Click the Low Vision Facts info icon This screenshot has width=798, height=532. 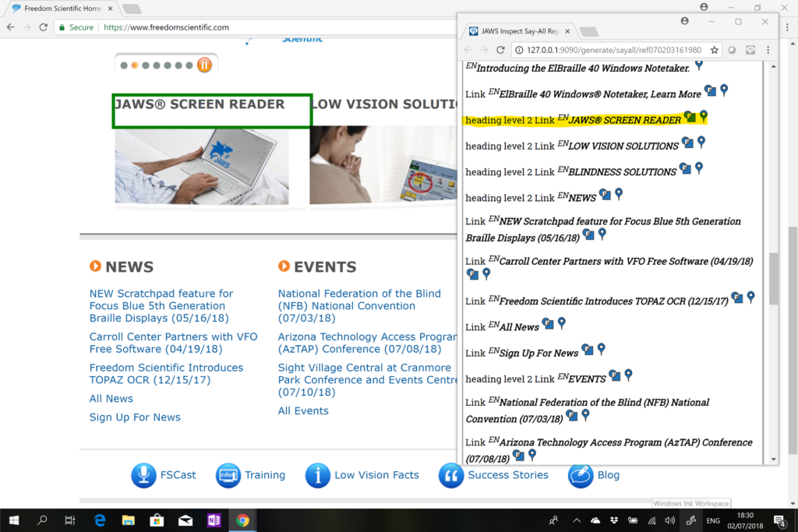pyautogui.click(x=318, y=475)
